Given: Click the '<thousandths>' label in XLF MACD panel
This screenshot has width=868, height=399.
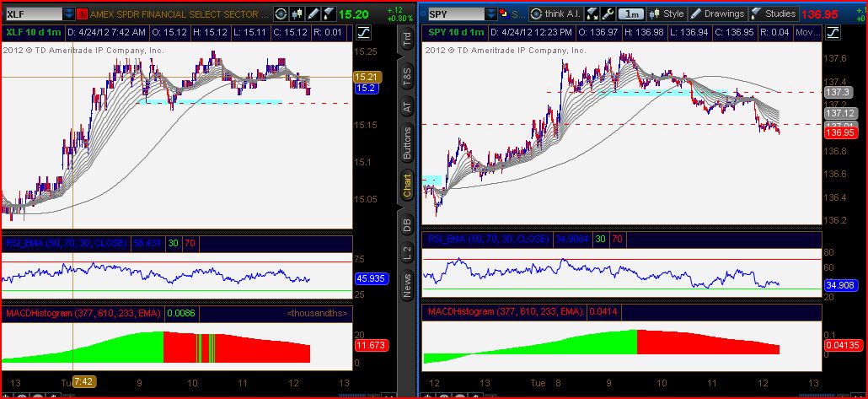Looking at the screenshot, I should pyautogui.click(x=317, y=313).
